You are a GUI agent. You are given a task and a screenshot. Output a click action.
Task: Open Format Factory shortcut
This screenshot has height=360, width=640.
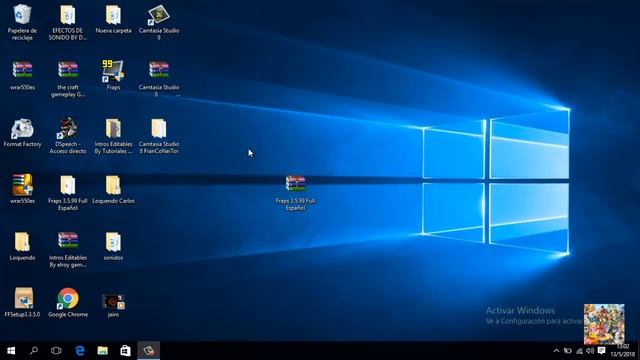coord(22,133)
